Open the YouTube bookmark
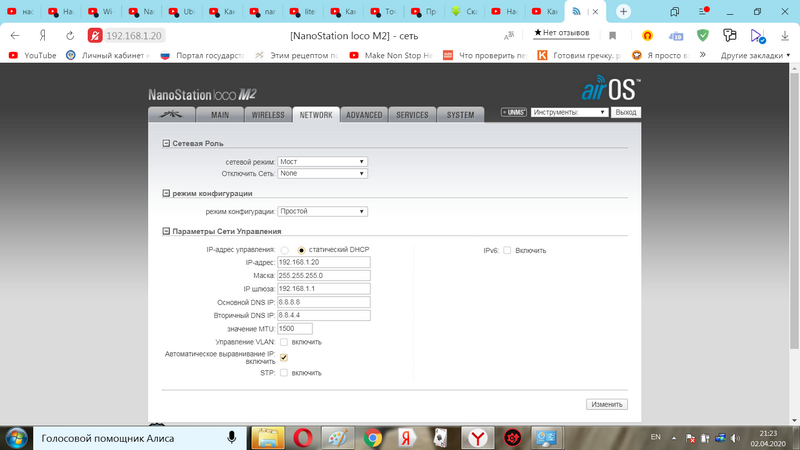The width and height of the screenshot is (800, 450). tap(33, 55)
